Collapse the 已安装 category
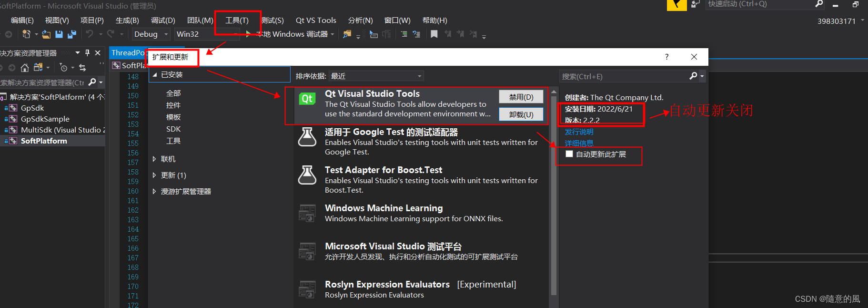Viewport: 868px width, 308px height. click(x=155, y=75)
